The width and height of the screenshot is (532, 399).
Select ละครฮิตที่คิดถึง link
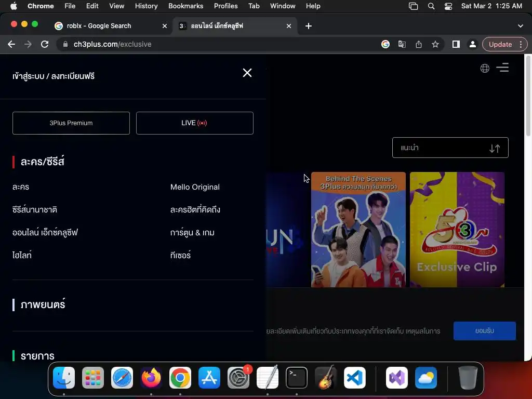tap(195, 210)
